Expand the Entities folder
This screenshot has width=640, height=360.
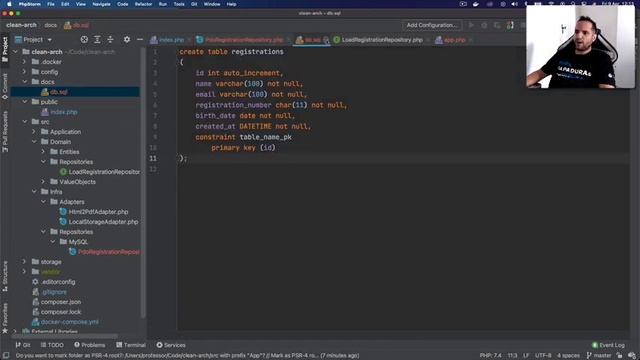(43, 152)
